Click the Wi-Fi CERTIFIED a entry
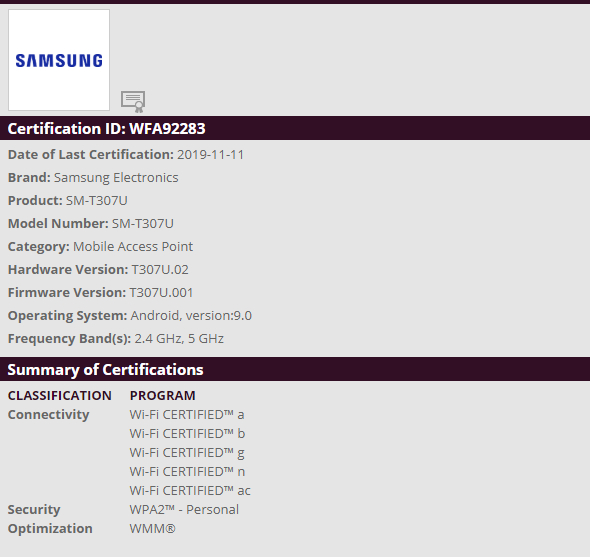Viewport: 590px width, 557px height. [187, 415]
